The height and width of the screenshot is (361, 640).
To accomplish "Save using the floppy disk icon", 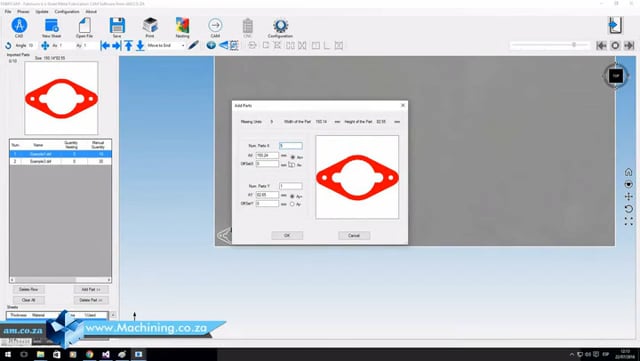I will pos(117,25).
